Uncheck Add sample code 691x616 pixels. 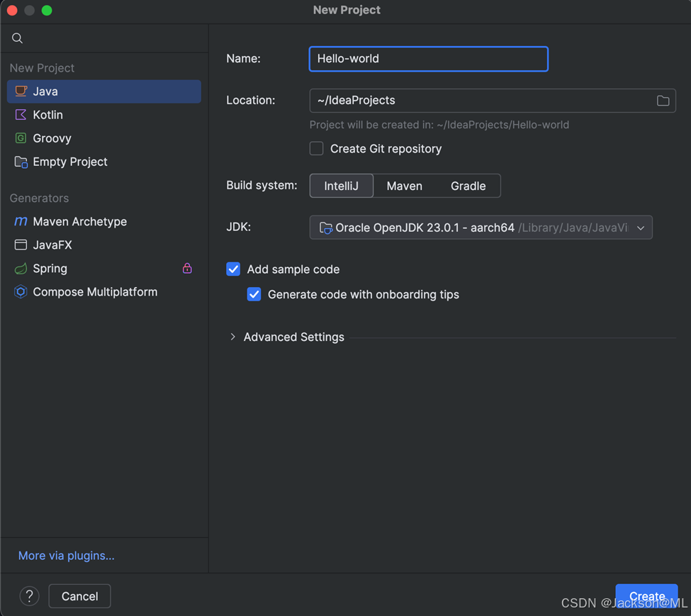233,269
